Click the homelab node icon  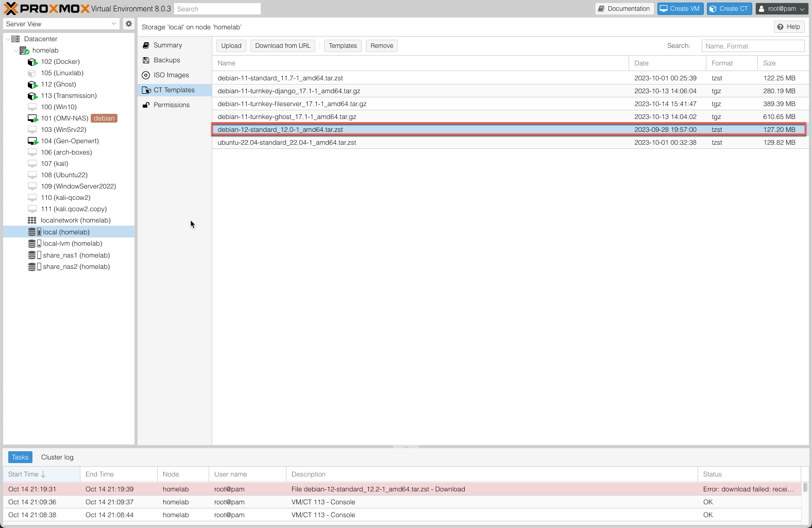24,50
